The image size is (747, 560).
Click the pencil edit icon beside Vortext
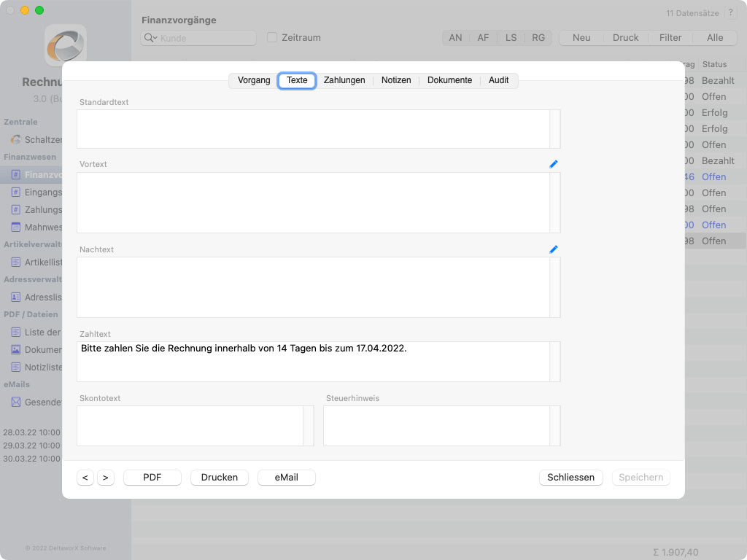554,164
